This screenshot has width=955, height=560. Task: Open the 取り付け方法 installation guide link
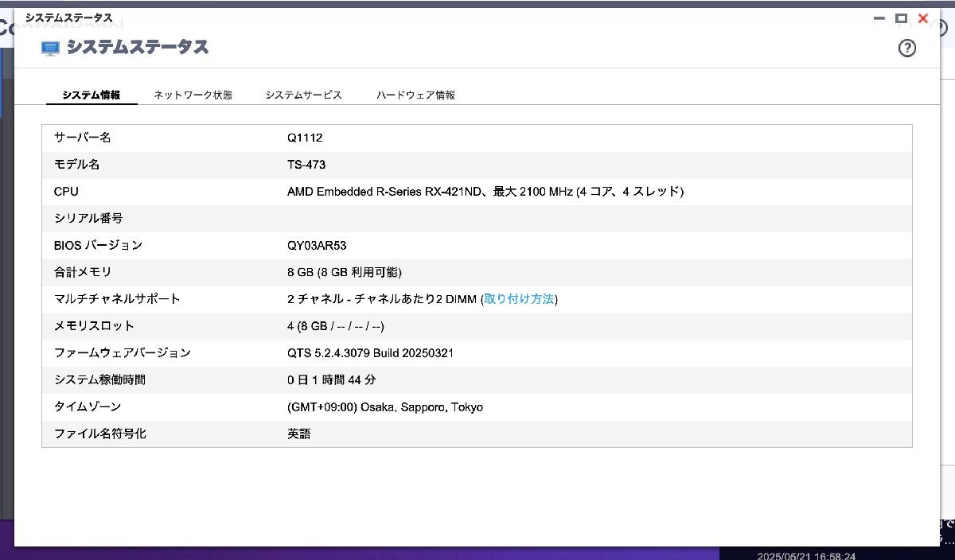[x=519, y=299]
